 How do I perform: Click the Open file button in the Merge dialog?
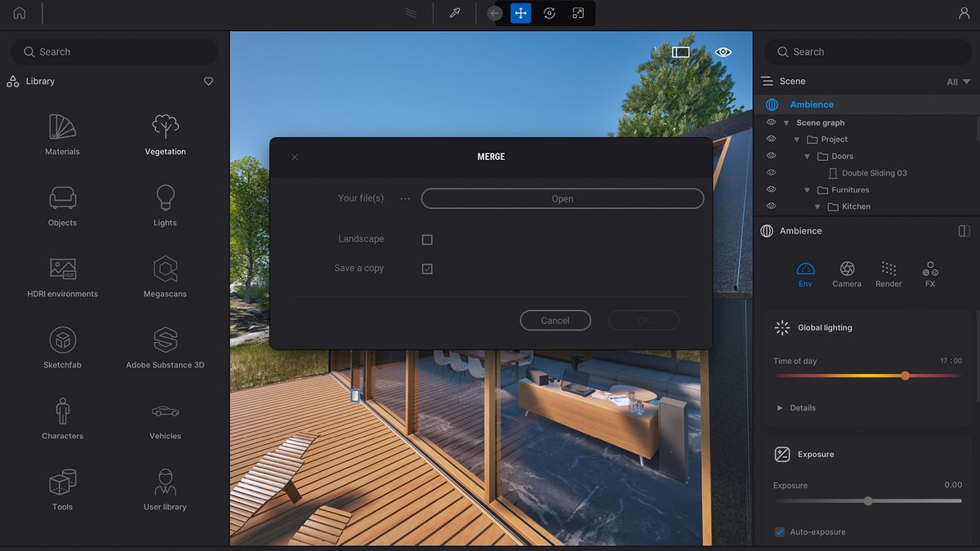562,198
